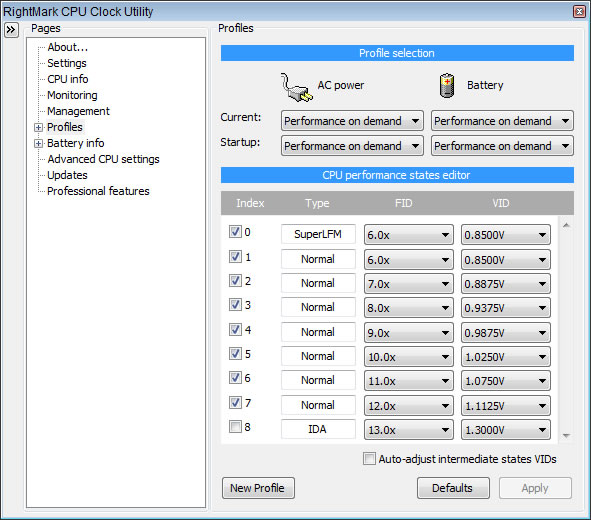This screenshot has height=520, width=591.
Task: Open the 0.9375V VID dropdown
Action: point(505,308)
